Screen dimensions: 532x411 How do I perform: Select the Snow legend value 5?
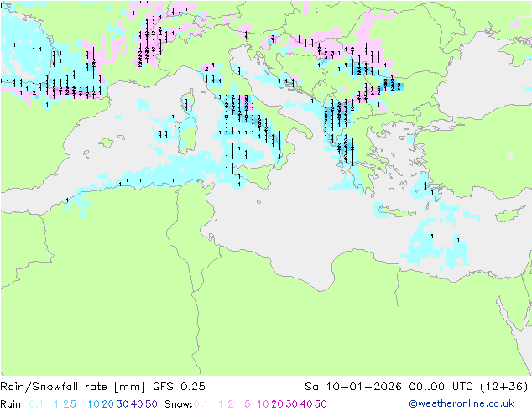pyautogui.click(x=247, y=404)
